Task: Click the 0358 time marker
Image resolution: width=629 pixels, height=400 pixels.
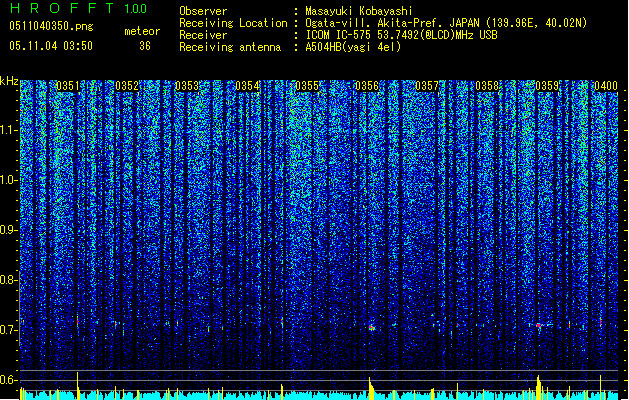Action: pos(487,86)
